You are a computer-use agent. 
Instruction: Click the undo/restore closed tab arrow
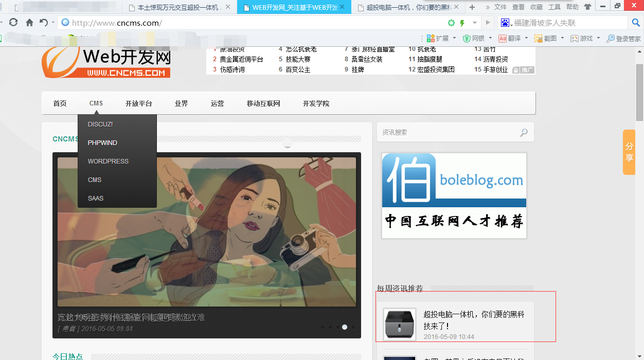point(44,23)
